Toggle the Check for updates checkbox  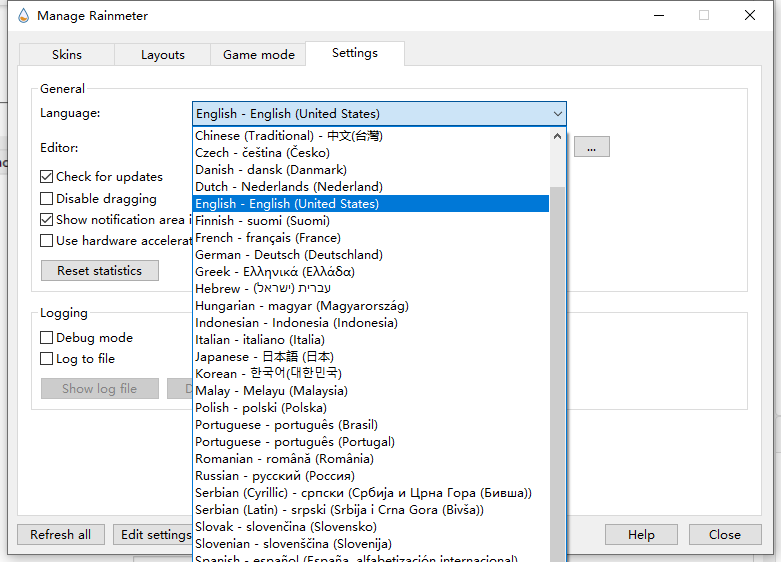click(47, 176)
